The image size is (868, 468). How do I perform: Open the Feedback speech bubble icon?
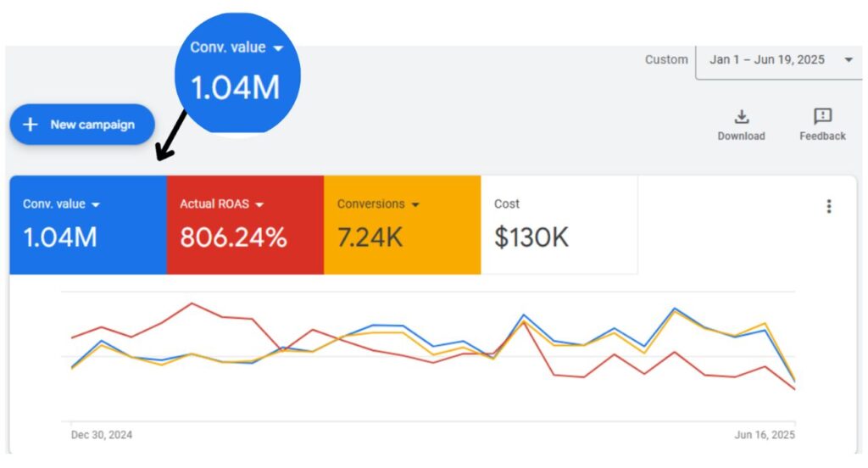point(822,116)
